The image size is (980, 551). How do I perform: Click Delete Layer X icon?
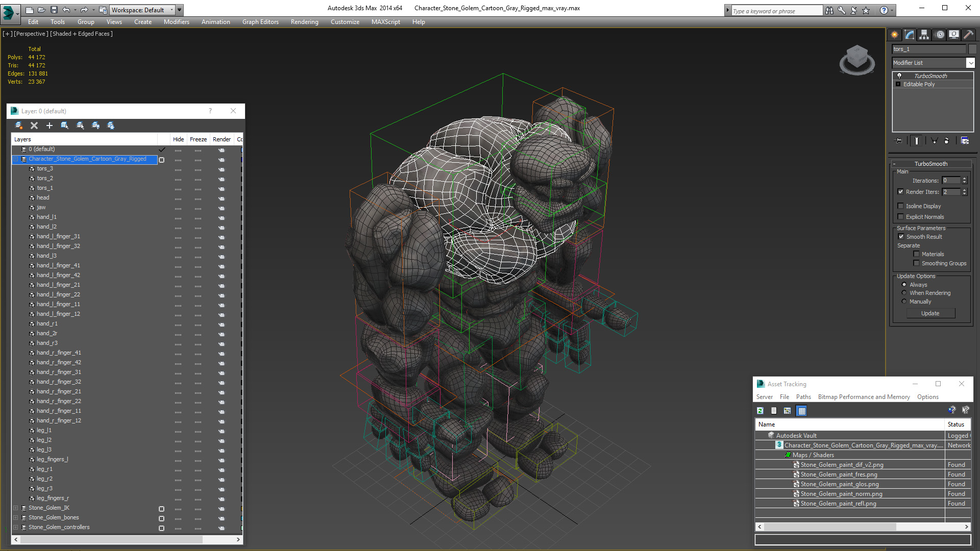coord(34,126)
